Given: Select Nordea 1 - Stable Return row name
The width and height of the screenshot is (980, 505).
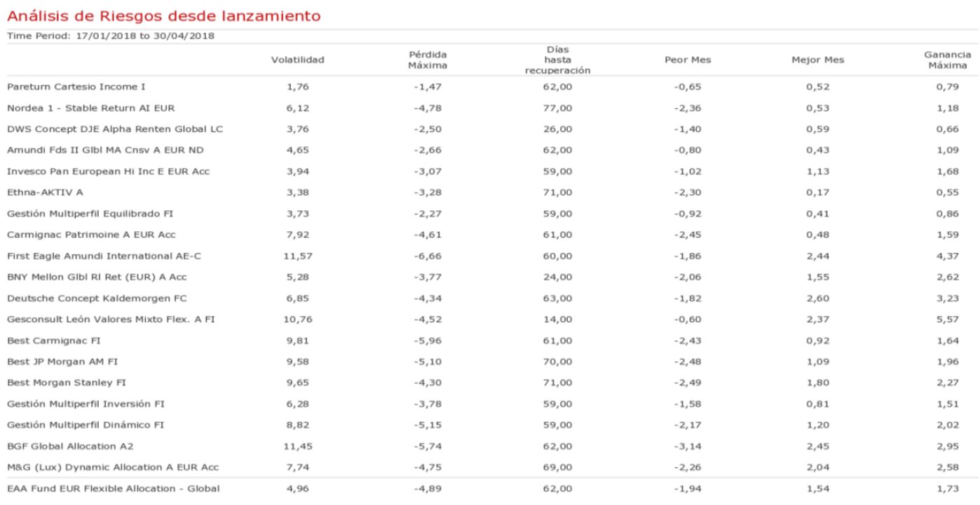Looking at the screenshot, I should click(x=90, y=109).
